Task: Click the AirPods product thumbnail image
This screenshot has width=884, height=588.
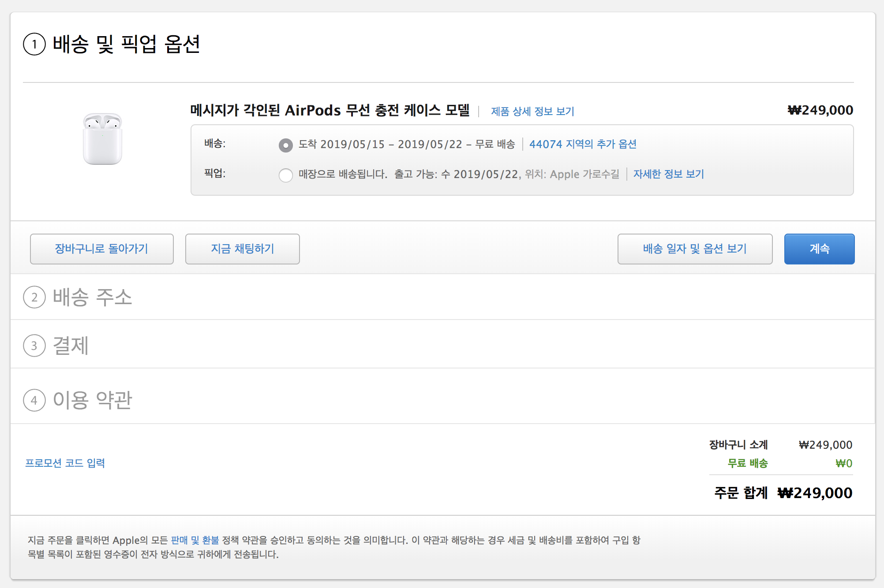Action: (x=102, y=139)
